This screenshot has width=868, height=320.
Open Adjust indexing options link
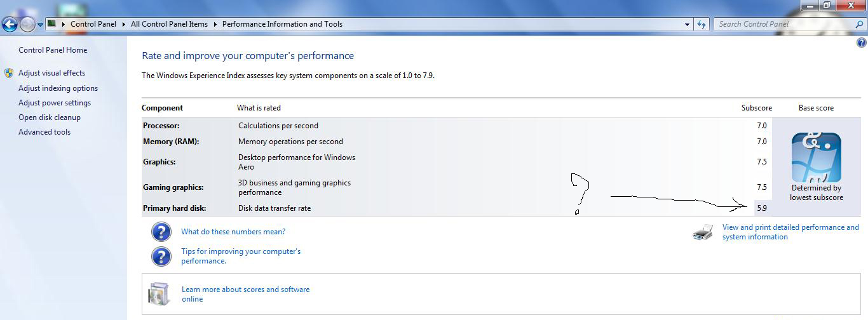(58, 88)
